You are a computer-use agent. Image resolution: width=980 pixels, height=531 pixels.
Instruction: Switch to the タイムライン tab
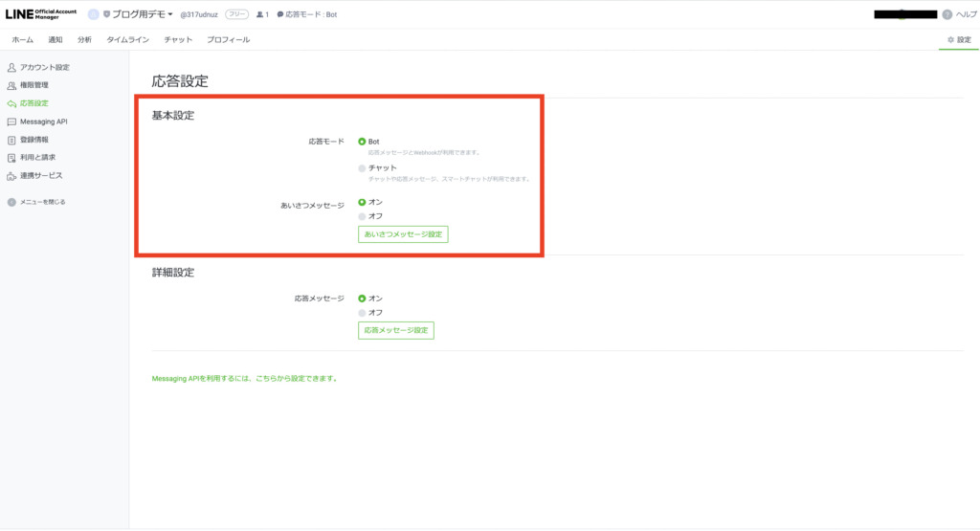[127, 40]
